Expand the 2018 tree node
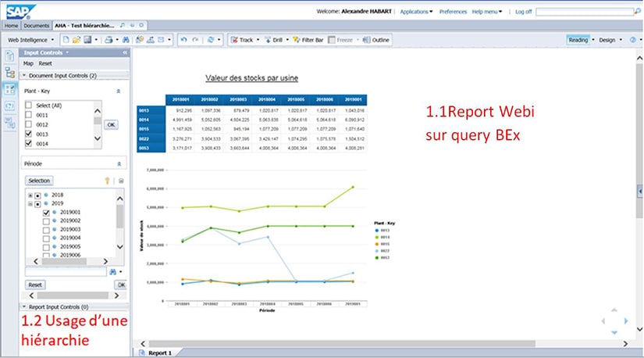This screenshot has width=644, height=358. click(30, 195)
